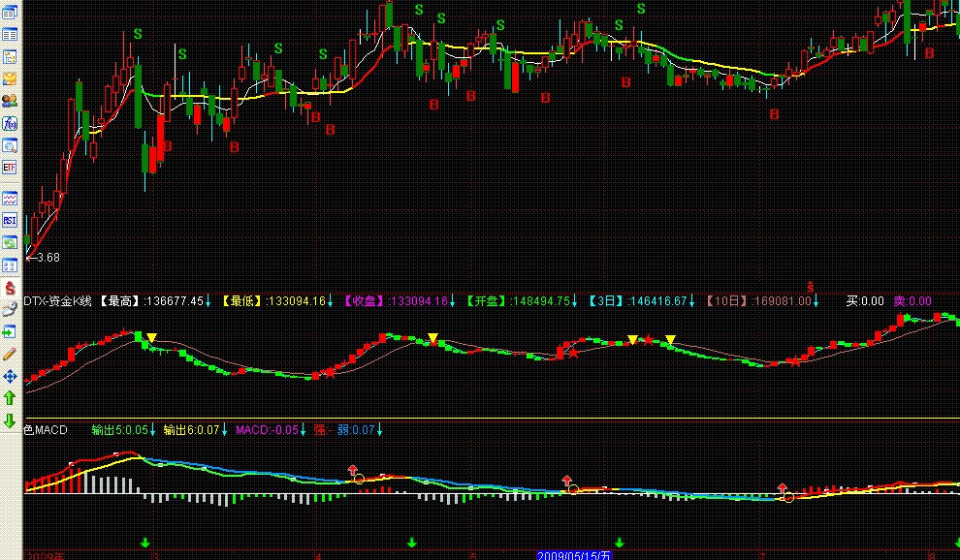Open the quote list table icon
This screenshot has height=560, width=960.
point(10,35)
